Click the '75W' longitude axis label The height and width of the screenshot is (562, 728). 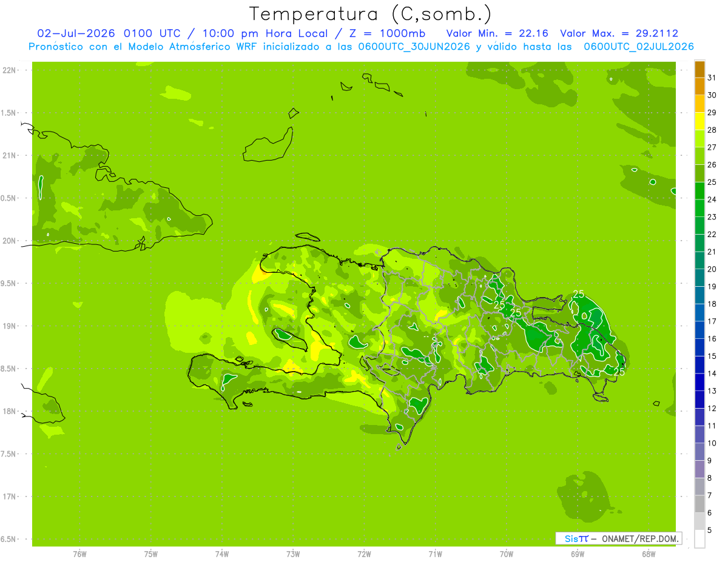[151, 554]
